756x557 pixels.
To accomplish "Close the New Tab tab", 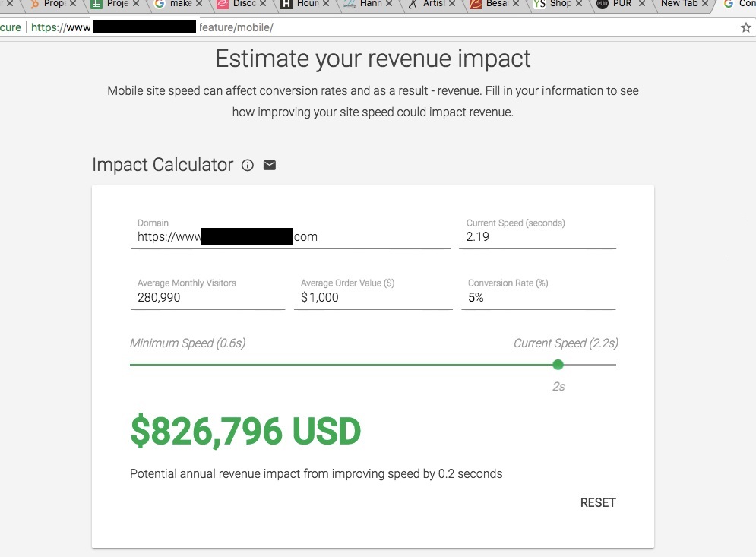I will point(704,5).
